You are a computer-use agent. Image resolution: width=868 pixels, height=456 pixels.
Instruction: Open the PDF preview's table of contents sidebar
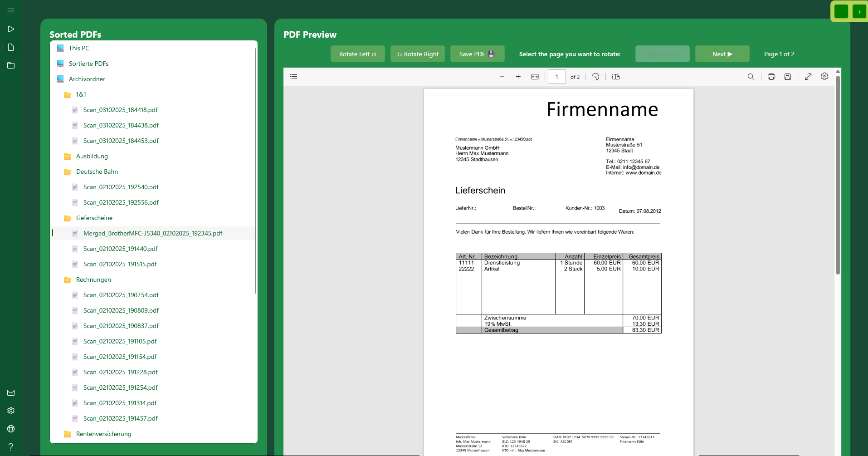click(x=294, y=76)
